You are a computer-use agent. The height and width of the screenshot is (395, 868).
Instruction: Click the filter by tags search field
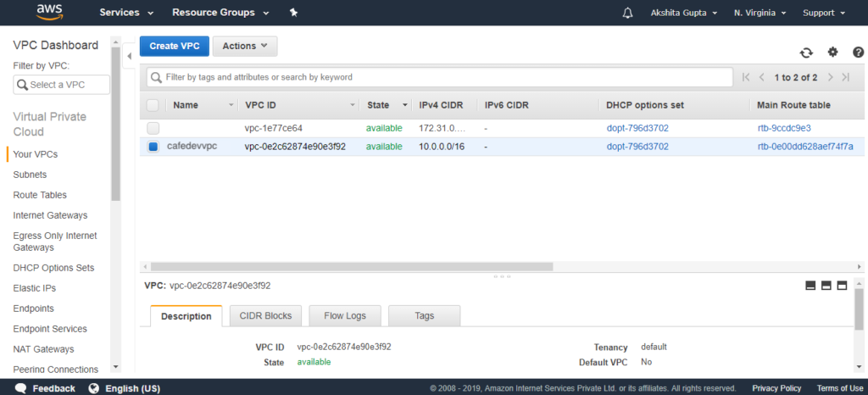(x=440, y=77)
